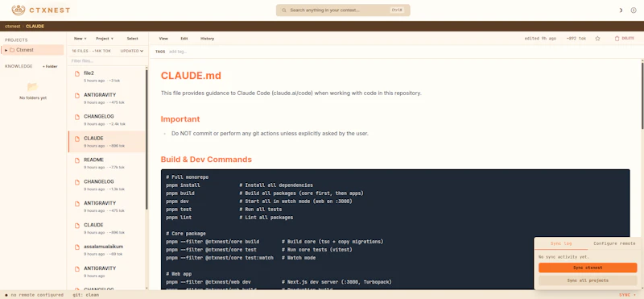This screenshot has width=644, height=299.
Task: Click the file list scrollbar
Action: pos(147,140)
